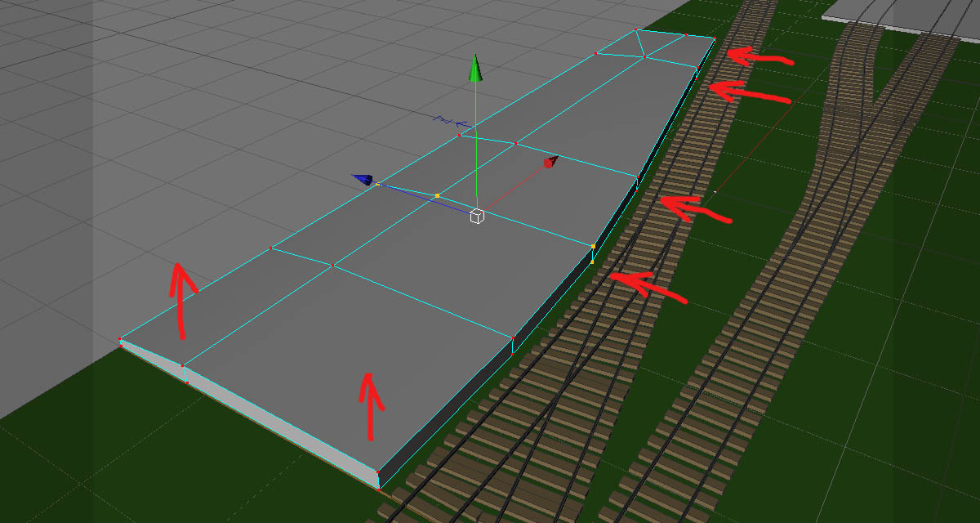Select the white cube at gizmo center
980x523 pixels.
click(477, 216)
